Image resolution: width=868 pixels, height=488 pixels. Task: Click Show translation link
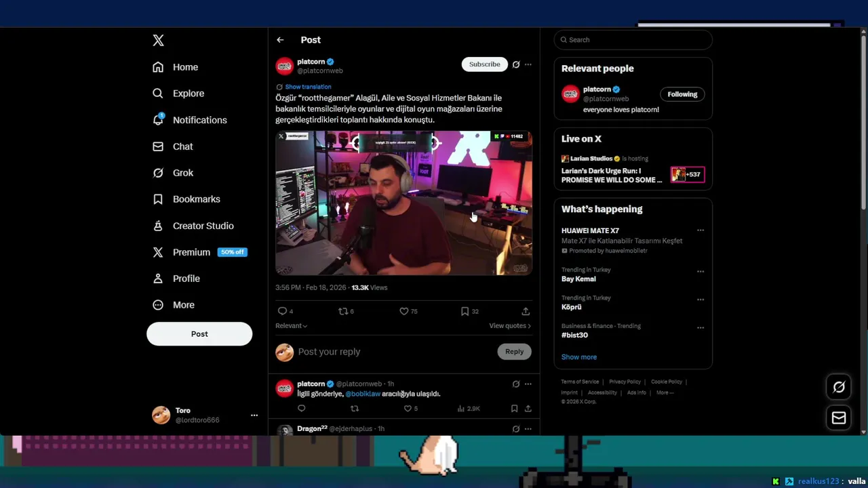(x=308, y=87)
